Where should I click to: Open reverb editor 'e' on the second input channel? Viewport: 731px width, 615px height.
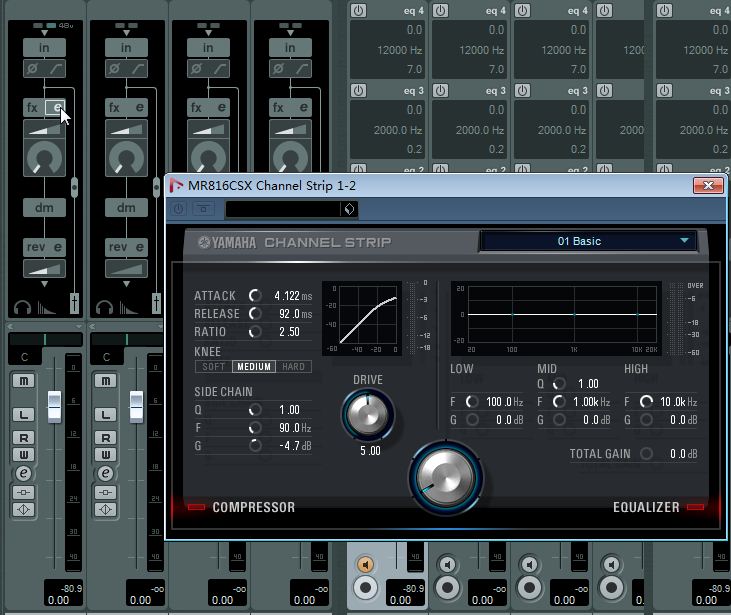(139, 247)
